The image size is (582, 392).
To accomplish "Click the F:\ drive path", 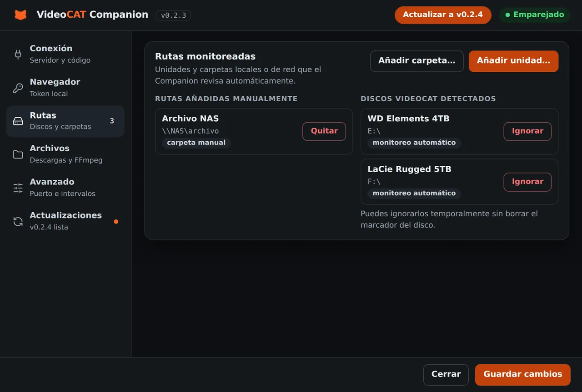I will (x=374, y=182).
